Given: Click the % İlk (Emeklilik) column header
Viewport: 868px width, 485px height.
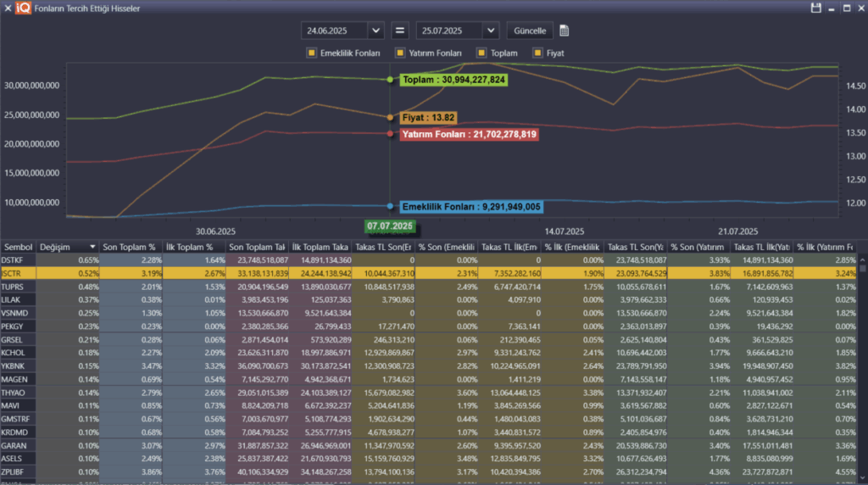Looking at the screenshot, I should pos(572,247).
